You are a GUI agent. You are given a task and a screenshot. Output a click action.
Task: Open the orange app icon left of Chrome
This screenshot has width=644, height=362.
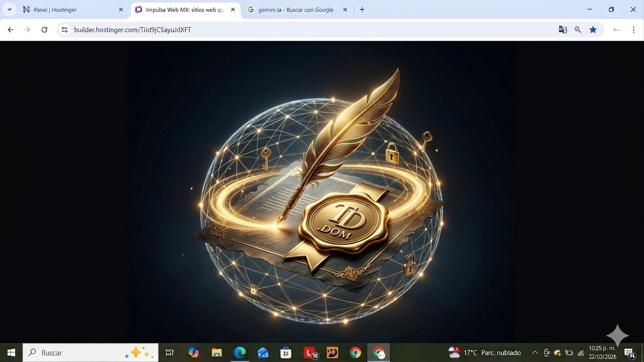click(x=332, y=353)
